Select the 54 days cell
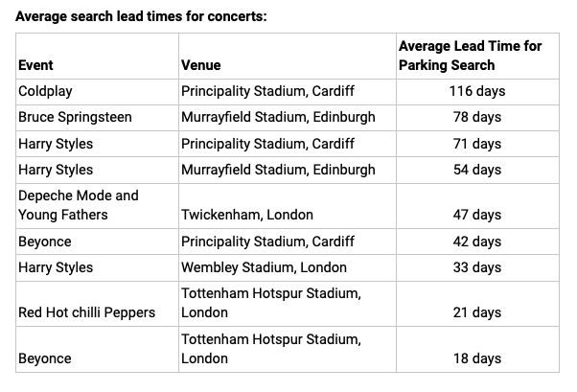This screenshot has width=577, height=392. 476,170
